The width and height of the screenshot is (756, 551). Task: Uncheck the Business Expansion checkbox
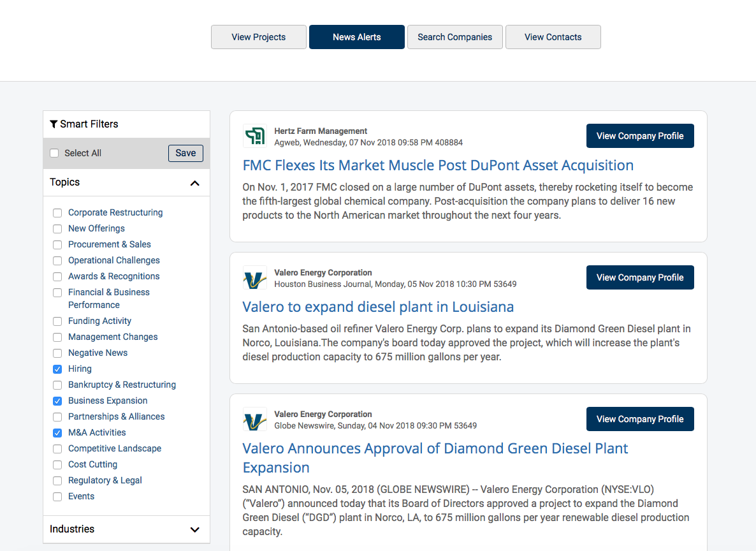(57, 401)
